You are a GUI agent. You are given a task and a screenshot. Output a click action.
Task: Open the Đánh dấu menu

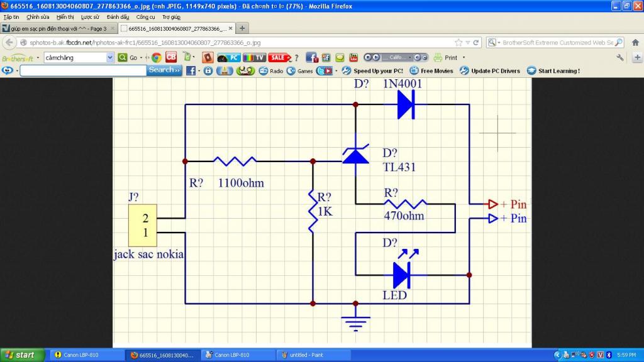tap(118, 17)
